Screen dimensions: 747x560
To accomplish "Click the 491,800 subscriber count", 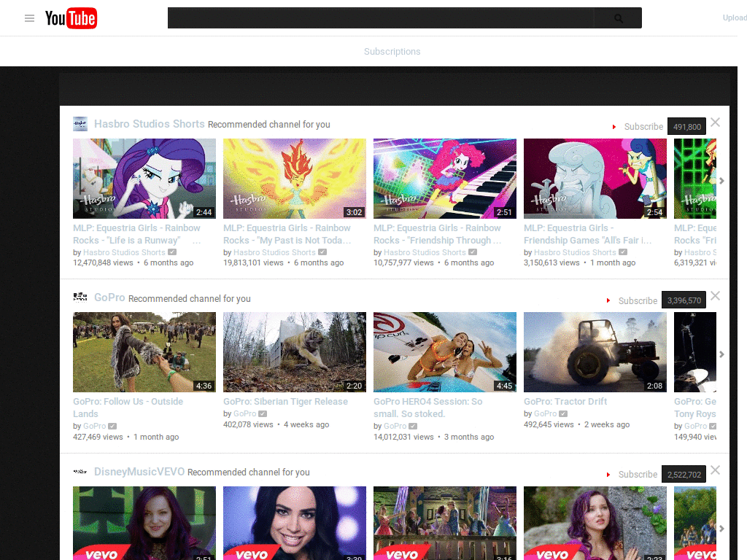I will click(686, 127).
